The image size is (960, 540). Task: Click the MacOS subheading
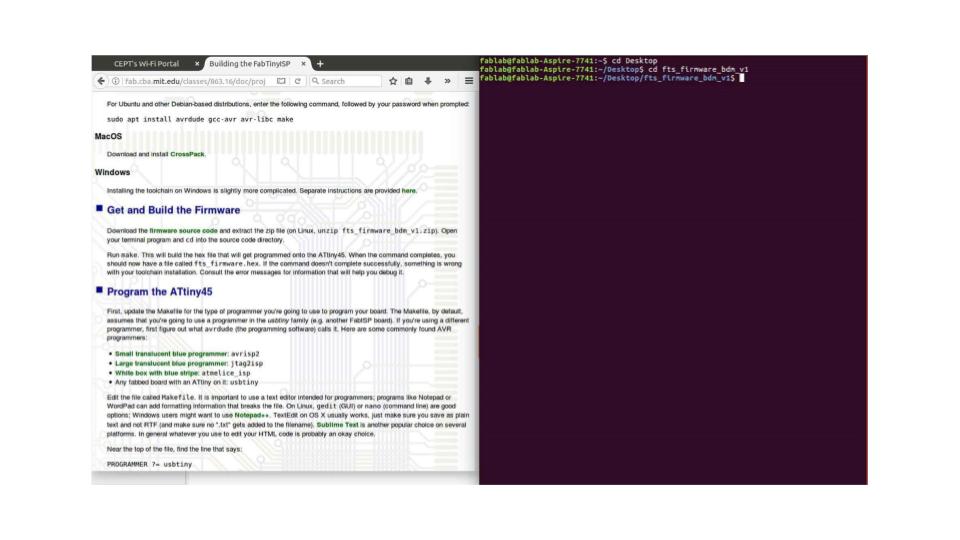tap(108, 137)
